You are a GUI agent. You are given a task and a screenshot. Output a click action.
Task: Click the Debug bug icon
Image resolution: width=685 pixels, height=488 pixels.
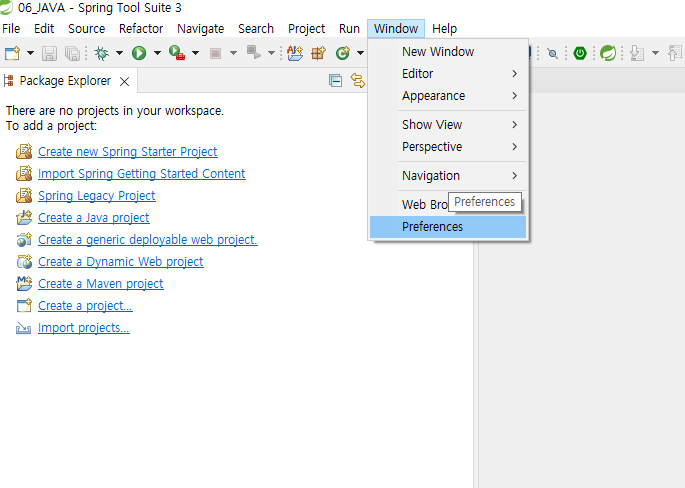click(x=101, y=53)
